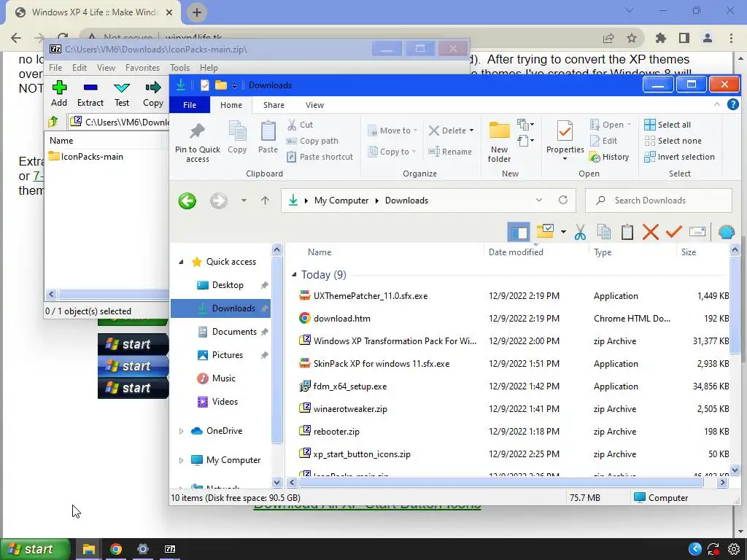The height and width of the screenshot is (560, 747).
Task: Open Chrome from the taskbar
Action: [x=116, y=549]
